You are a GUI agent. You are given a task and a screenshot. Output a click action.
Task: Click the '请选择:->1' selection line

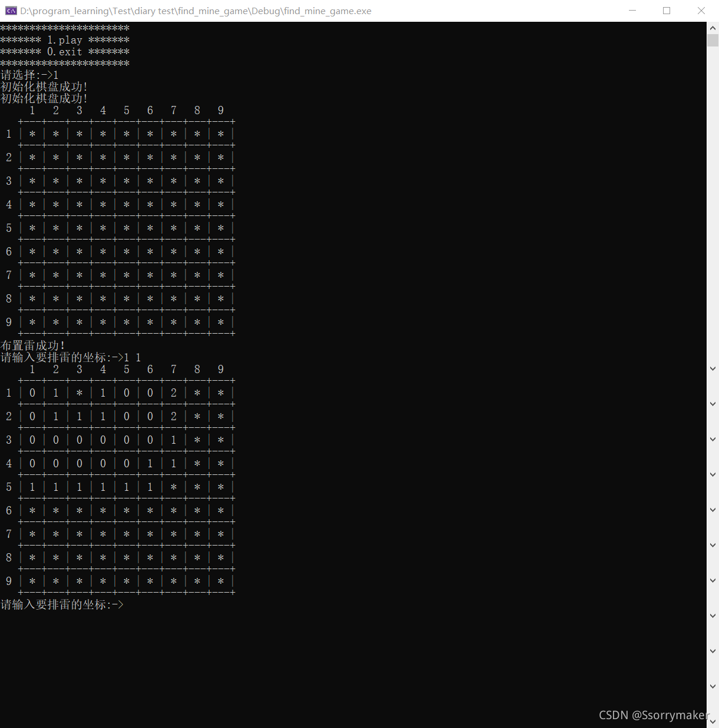pos(29,75)
